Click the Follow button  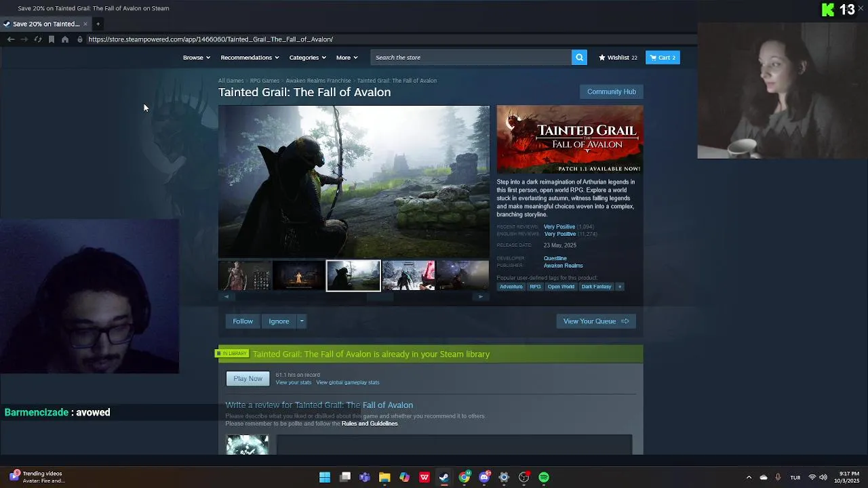tap(243, 321)
